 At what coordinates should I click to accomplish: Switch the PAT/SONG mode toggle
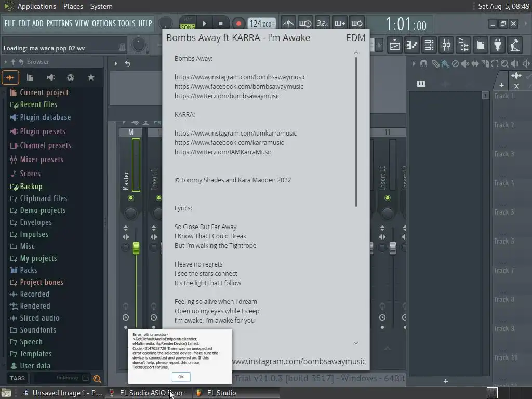pyautogui.click(x=188, y=23)
